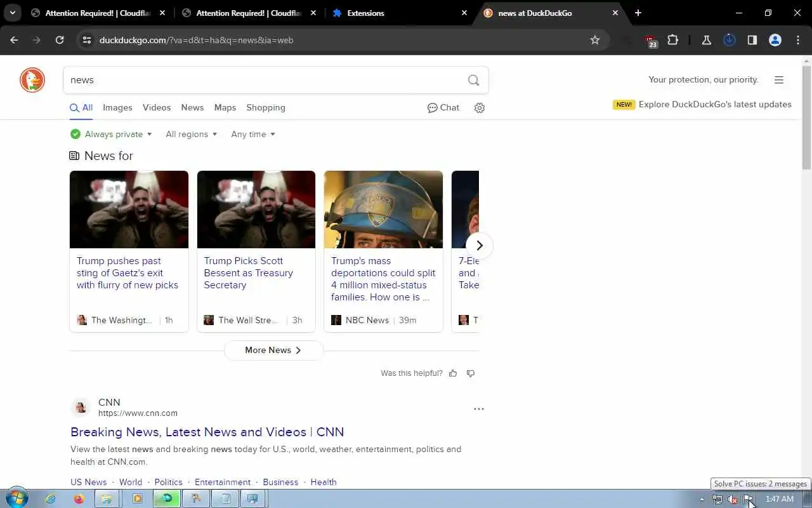
Task: Open DuckDuckGo Chat
Action: [443, 108]
